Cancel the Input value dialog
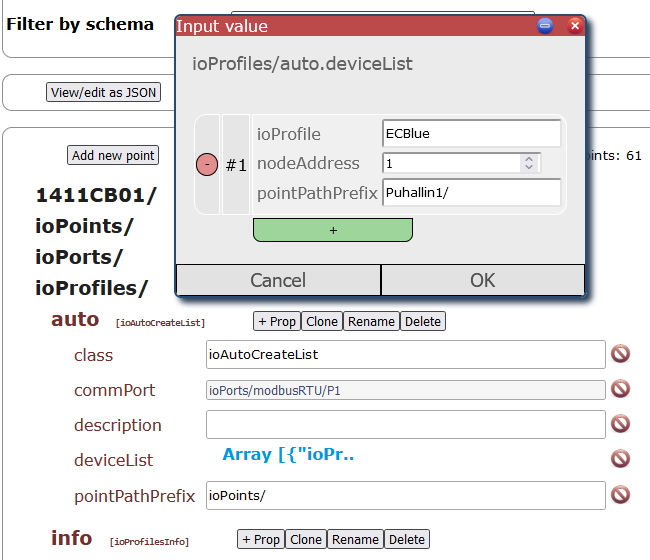Viewport: 650px width, 560px height. pyautogui.click(x=278, y=280)
